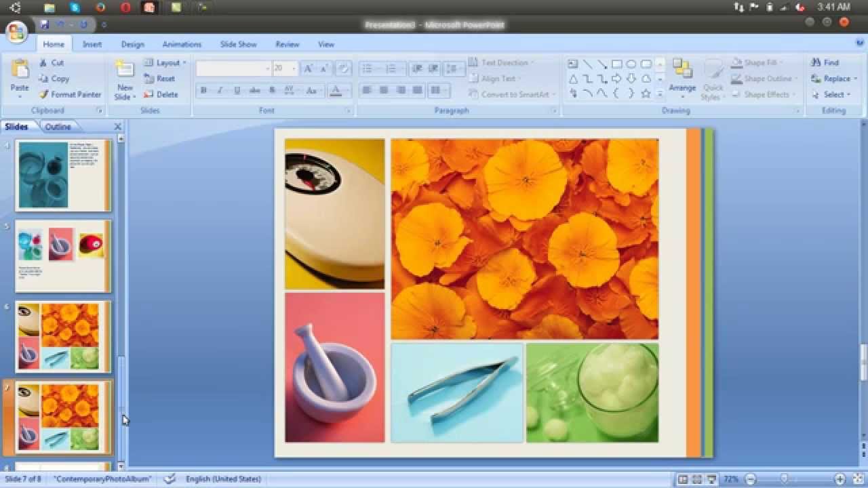Cut the selection with Cut

[52, 62]
